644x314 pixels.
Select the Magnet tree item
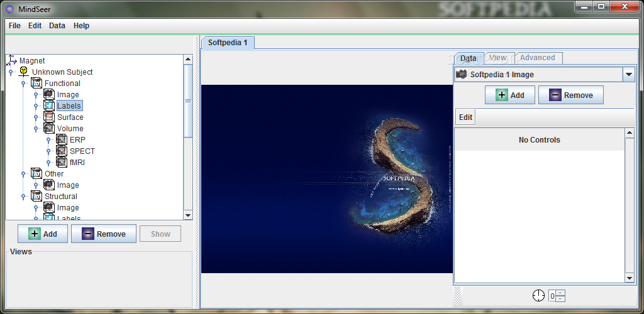(x=32, y=61)
